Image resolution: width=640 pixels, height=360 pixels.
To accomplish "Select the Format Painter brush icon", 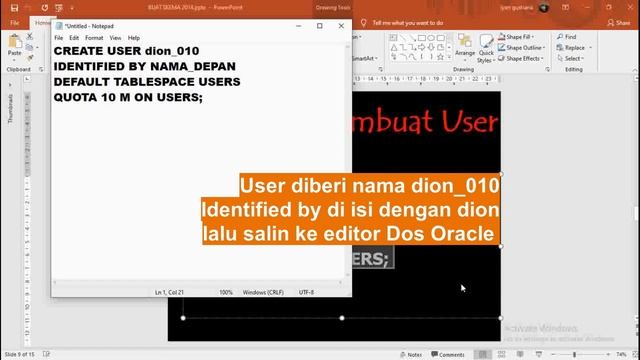I will pyautogui.click(x=30, y=58).
